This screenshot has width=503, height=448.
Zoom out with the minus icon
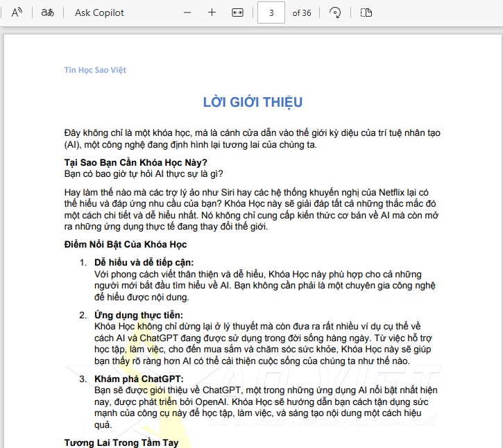click(x=187, y=12)
